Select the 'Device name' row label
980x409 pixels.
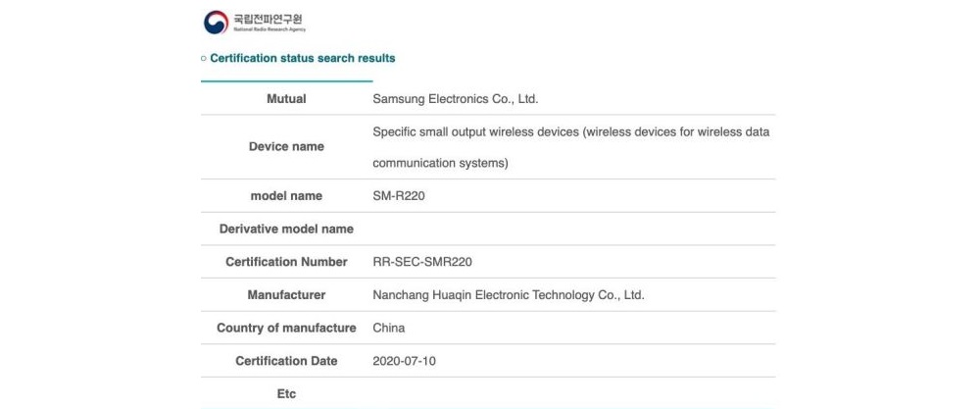click(x=286, y=147)
